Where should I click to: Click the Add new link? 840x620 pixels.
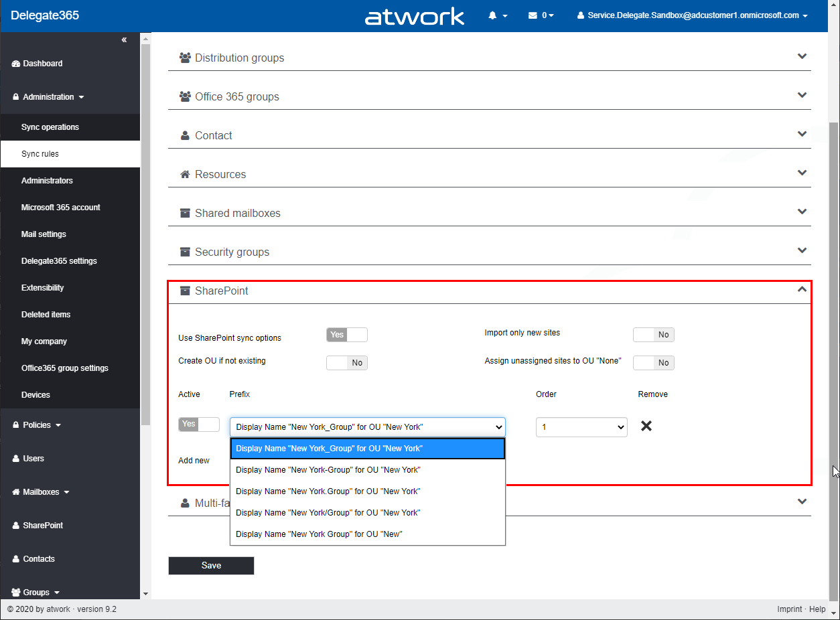click(194, 461)
